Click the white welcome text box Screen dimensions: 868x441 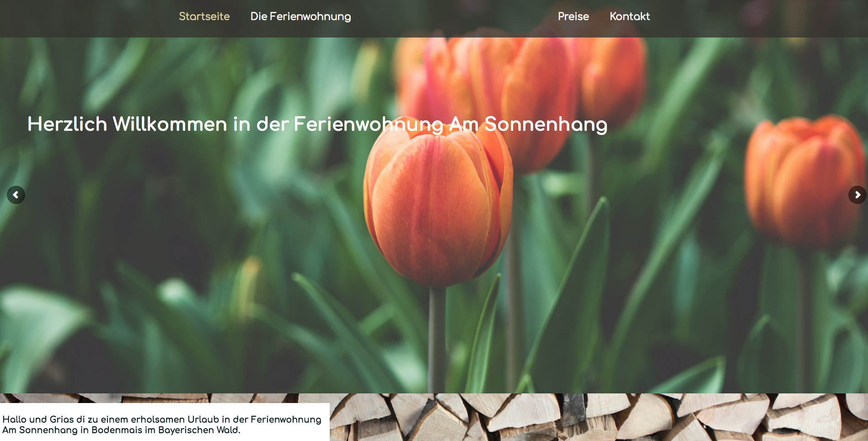(x=165, y=422)
